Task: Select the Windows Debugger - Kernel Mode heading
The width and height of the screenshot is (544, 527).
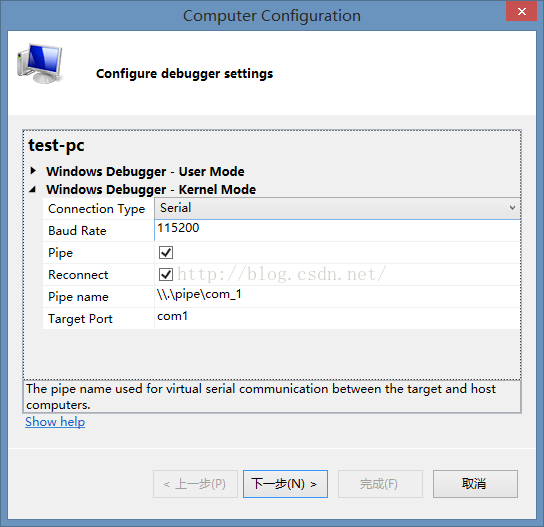Action: 151,189
